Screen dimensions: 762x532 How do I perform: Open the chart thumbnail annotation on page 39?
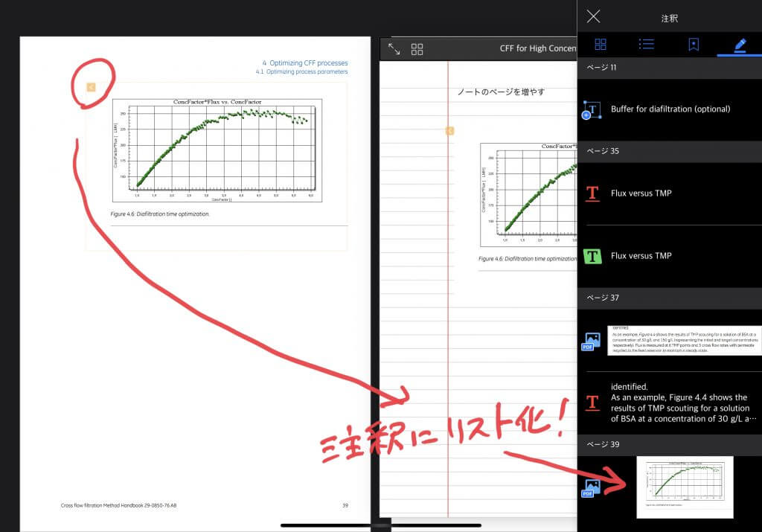(685, 487)
